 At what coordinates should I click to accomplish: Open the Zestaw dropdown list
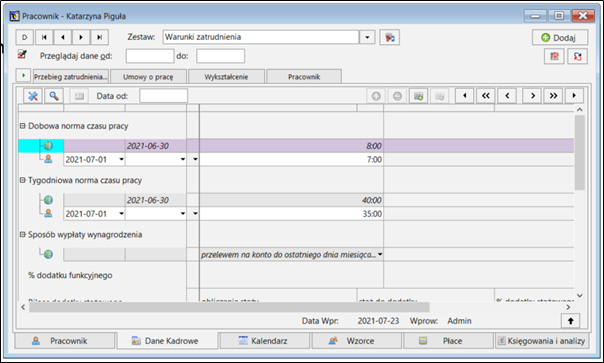click(367, 37)
